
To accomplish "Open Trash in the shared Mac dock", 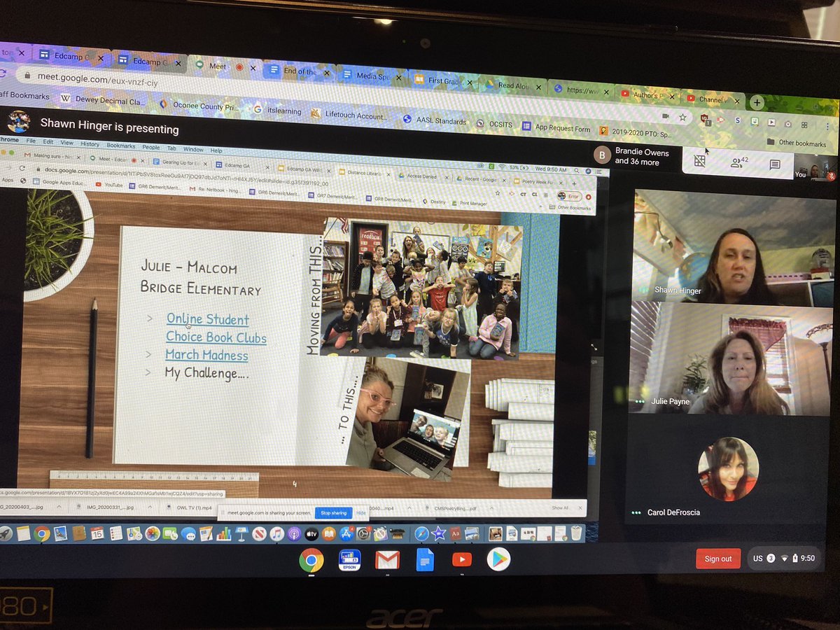I will coord(575,533).
